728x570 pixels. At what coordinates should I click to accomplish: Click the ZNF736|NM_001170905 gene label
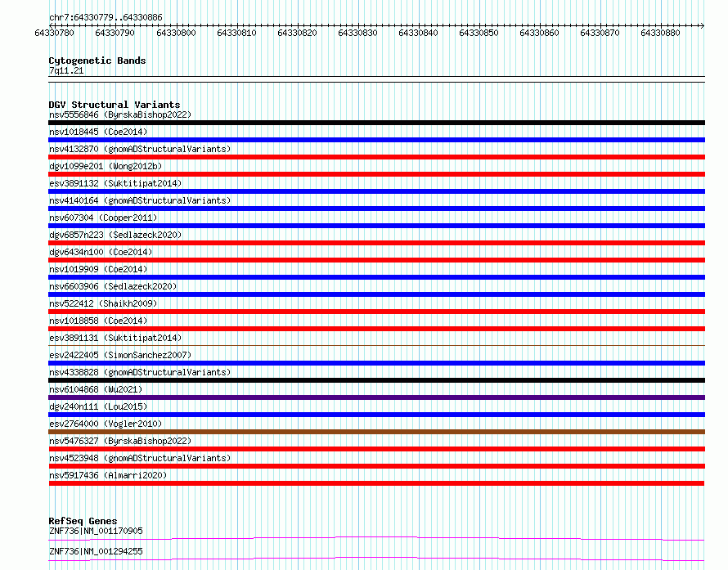tap(96, 531)
